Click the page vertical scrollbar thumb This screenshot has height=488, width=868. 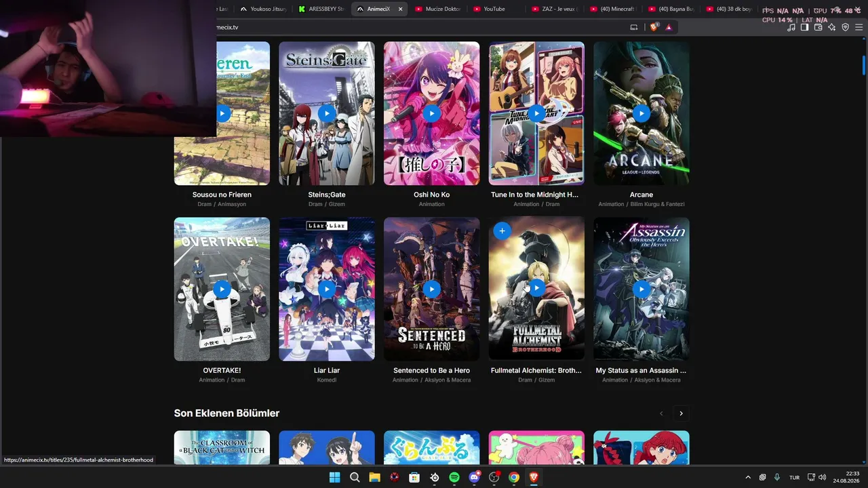tap(863, 66)
